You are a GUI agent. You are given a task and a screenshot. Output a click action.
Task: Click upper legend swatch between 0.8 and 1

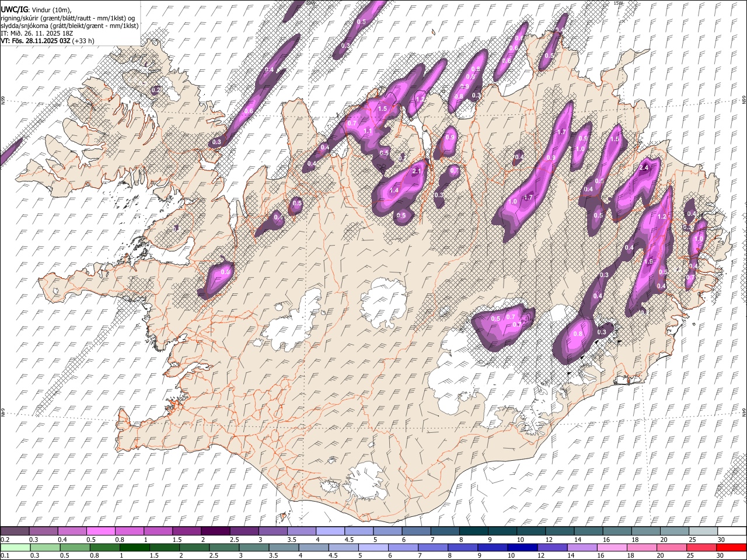(x=129, y=531)
